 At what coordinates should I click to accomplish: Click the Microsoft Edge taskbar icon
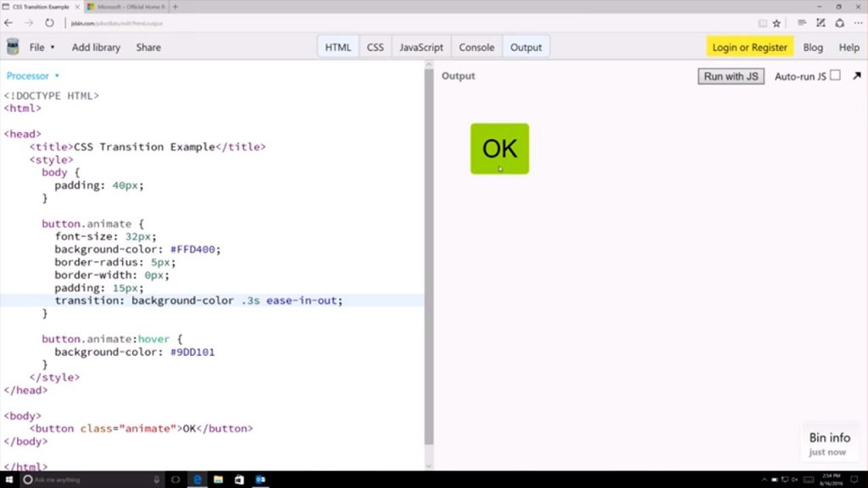point(197,480)
